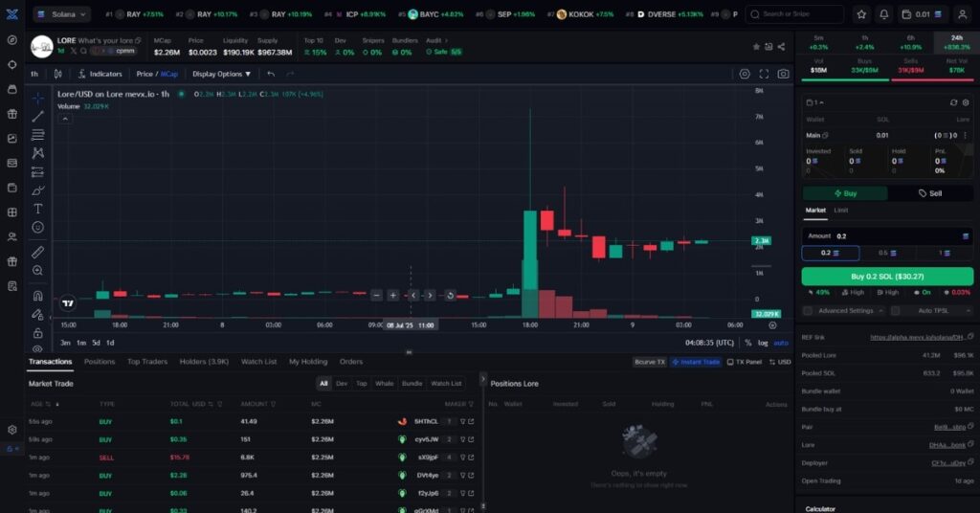Open the Positions tab

click(100, 362)
